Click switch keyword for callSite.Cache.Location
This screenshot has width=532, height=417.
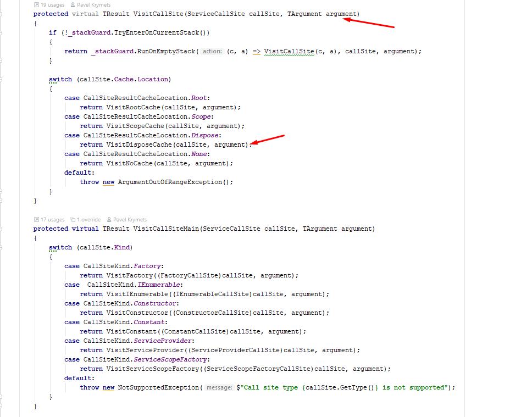(60, 80)
